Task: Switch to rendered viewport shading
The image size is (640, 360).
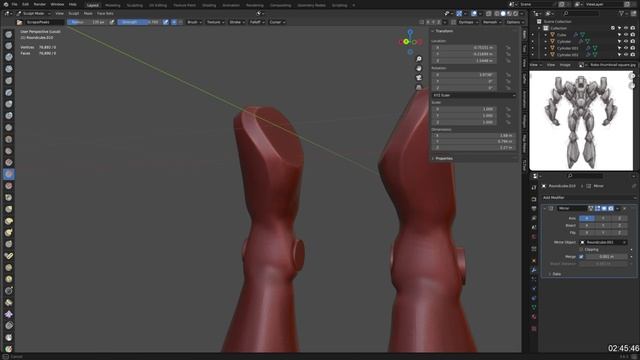Action: [516, 13]
